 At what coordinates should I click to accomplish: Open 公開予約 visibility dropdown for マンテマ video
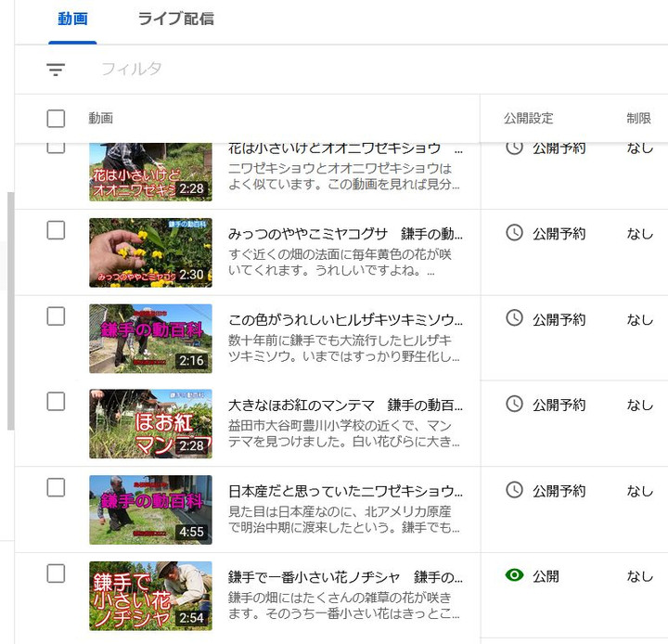(x=559, y=405)
